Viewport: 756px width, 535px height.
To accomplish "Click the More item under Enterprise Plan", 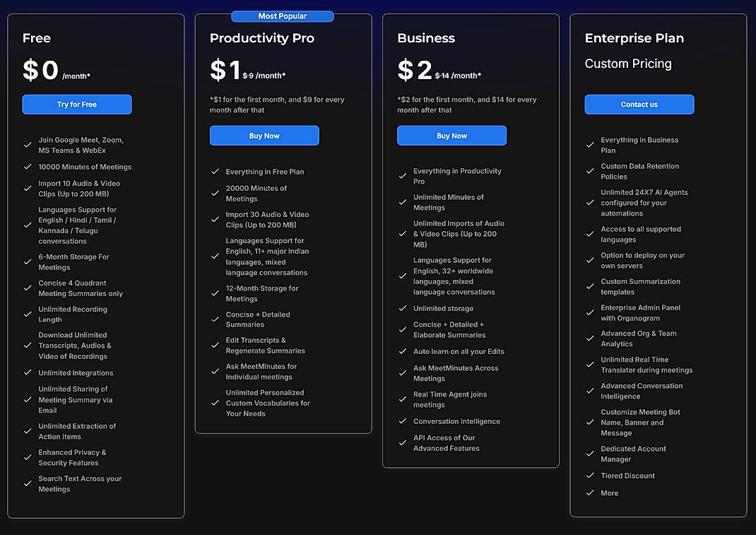I will point(609,493).
